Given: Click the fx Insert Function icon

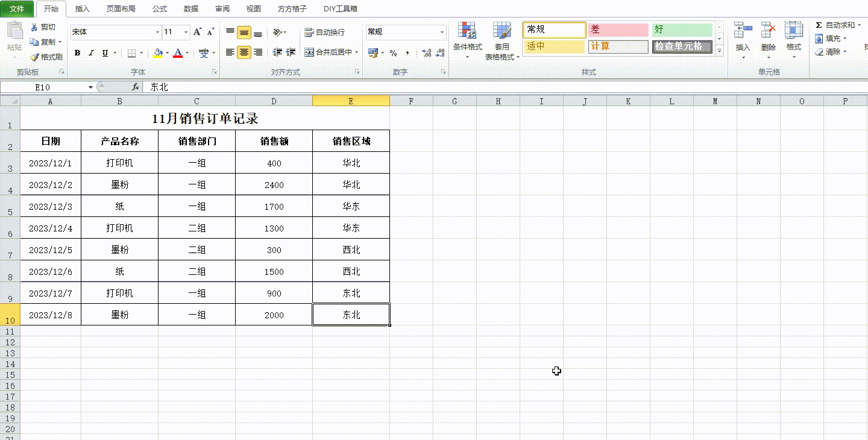Looking at the screenshot, I should pyautogui.click(x=136, y=87).
